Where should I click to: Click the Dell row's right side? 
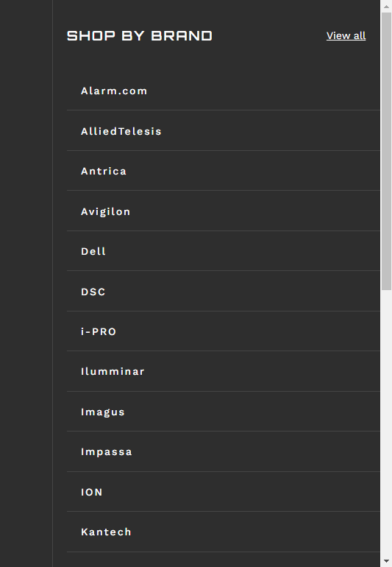tap(325, 251)
